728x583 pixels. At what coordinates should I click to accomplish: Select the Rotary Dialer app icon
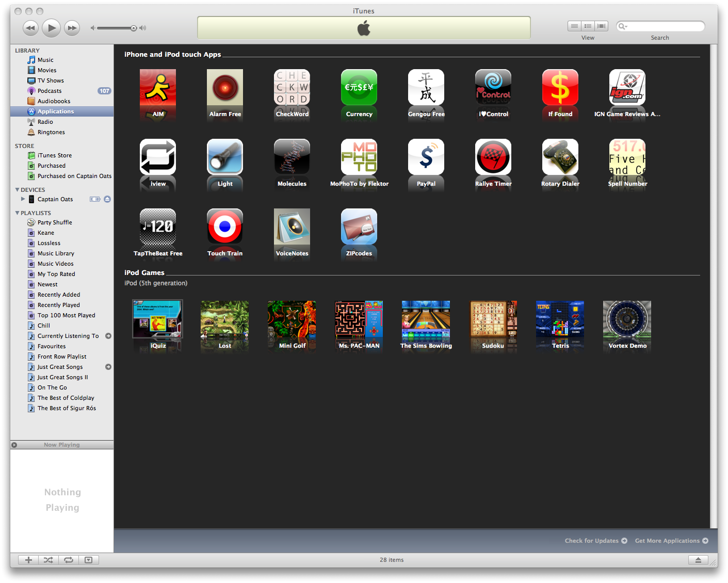pyautogui.click(x=560, y=157)
